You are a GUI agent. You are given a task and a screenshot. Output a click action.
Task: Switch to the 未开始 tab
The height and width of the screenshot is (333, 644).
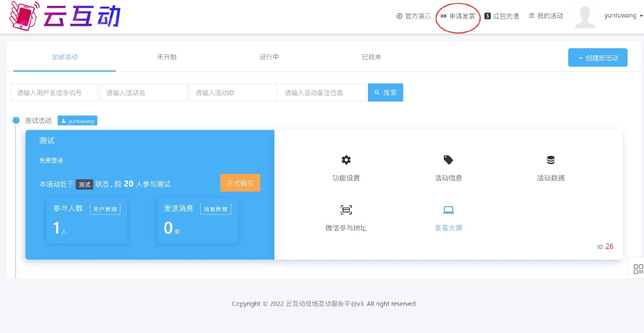pyautogui.click(x=167, y=57)
